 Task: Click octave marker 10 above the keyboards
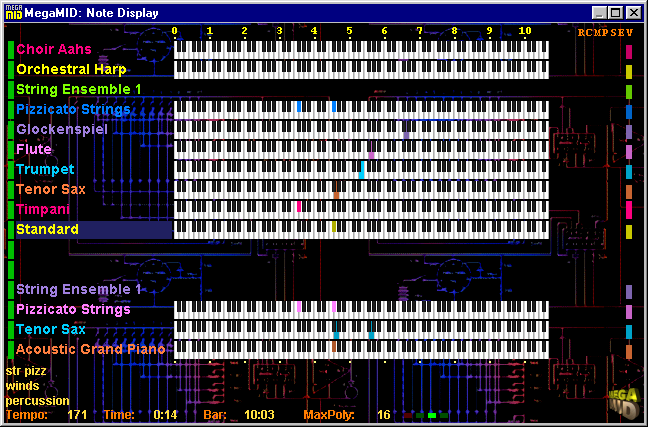point(525,32)
